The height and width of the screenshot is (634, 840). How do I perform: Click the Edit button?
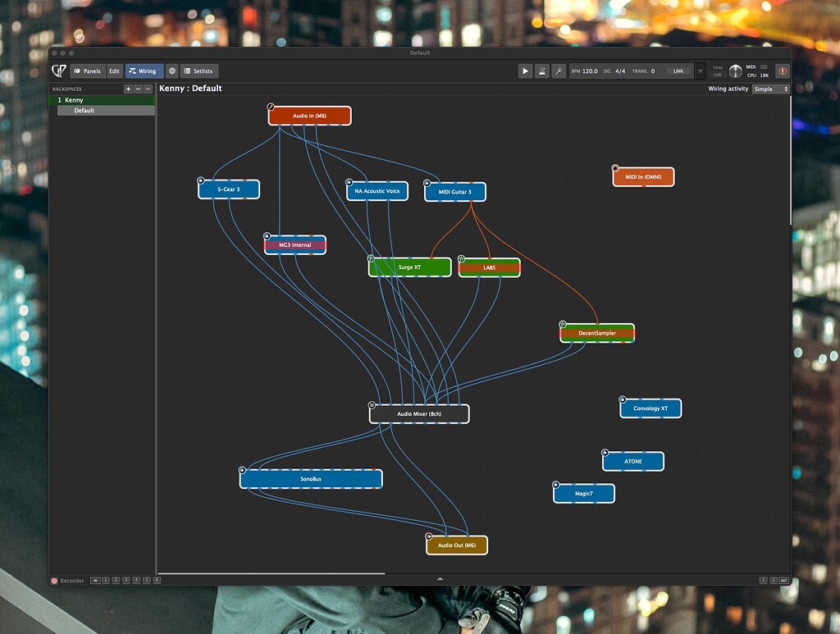point(114,71)
